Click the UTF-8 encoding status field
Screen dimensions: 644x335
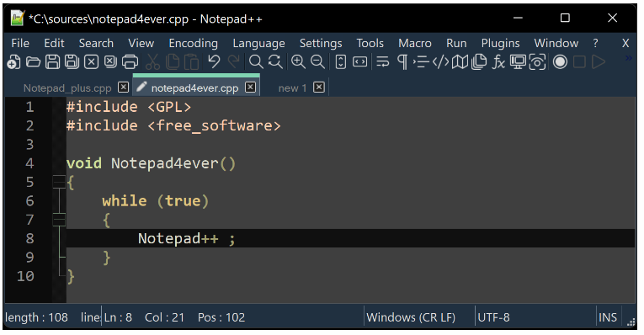(493, 317)
